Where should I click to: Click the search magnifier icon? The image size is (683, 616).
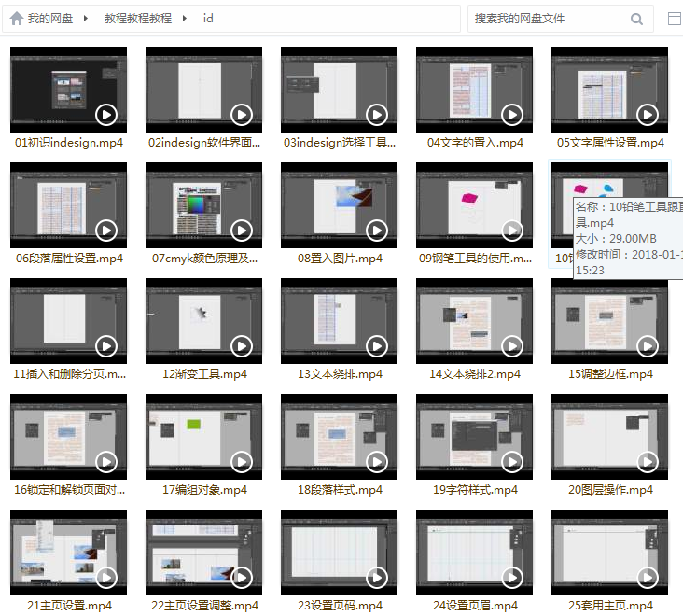tap(636, 19)
